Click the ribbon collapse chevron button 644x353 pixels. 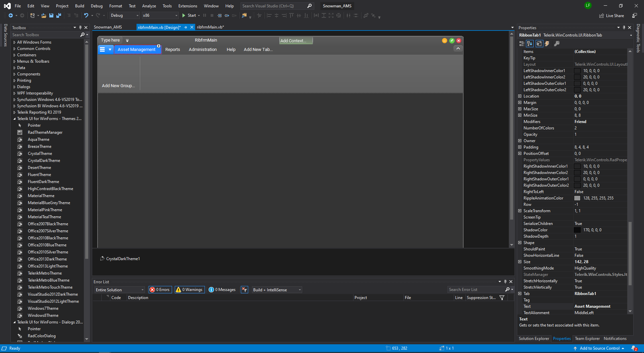pos(458,49)
